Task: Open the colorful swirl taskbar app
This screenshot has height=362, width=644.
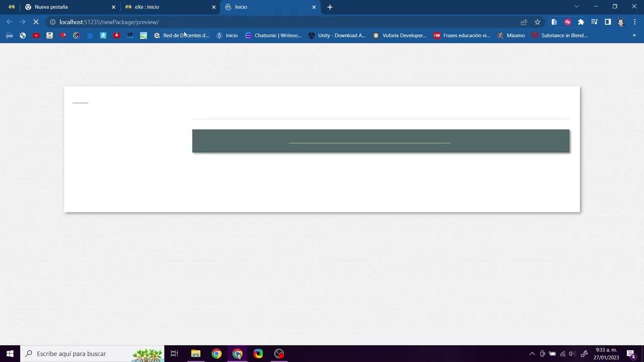Action: pos(258,353)
